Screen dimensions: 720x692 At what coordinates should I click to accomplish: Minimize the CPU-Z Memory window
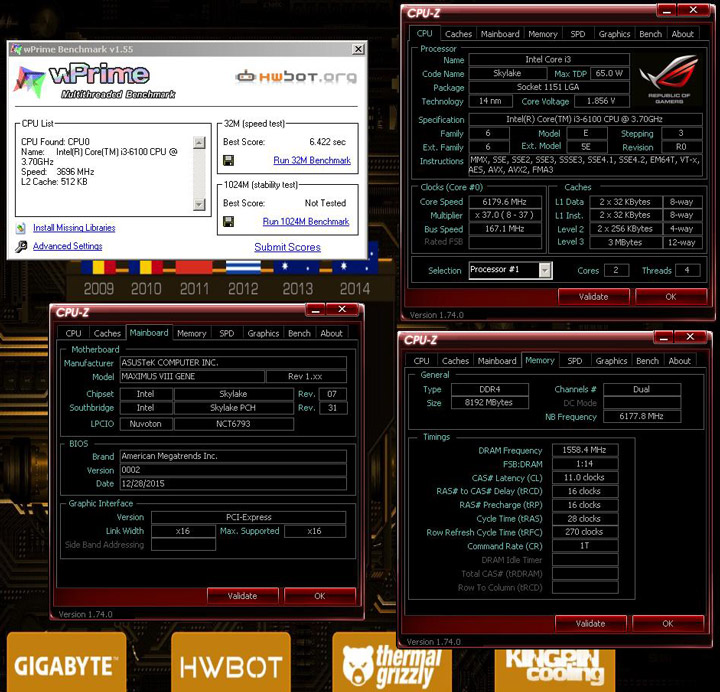tap(664, 338)
